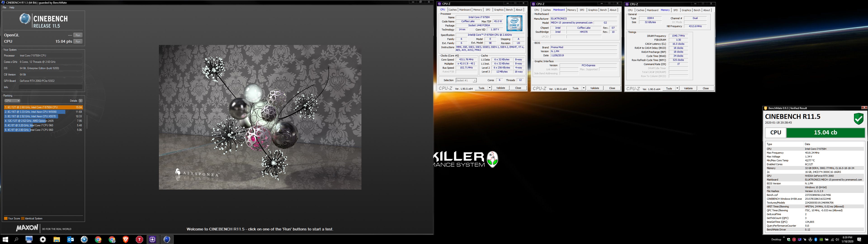Open Bluetooth tray icon

click(x=816, y=240)
